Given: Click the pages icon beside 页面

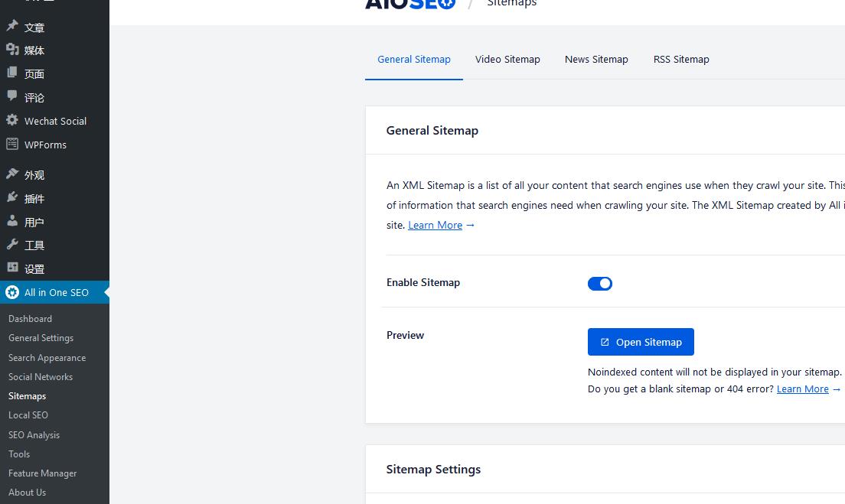Looking at the screenshot, I should pyautogui.click(x=11, y=72).
